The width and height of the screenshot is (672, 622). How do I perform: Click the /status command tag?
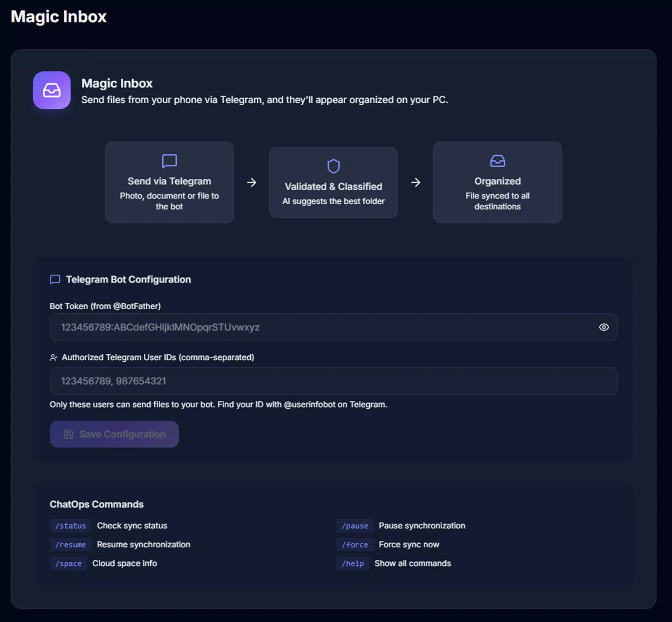click(x=71, y=526)
